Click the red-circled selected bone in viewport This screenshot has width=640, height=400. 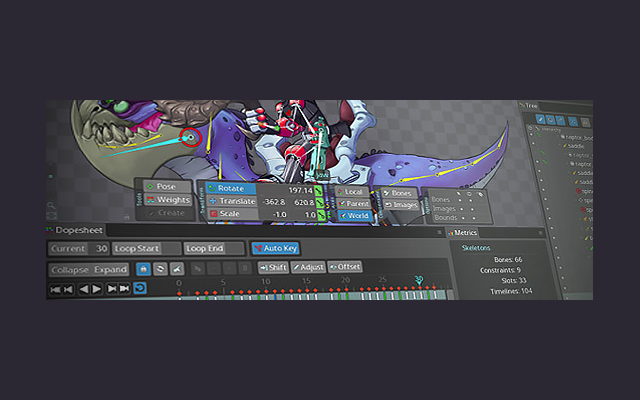[x=191, y=137]
